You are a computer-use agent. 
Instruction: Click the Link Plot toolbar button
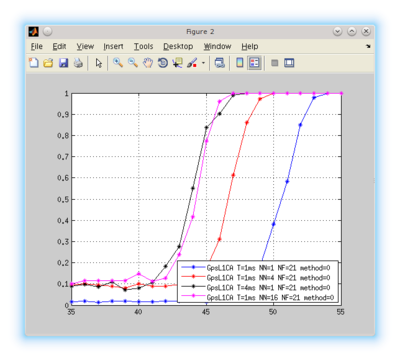point(219,63)
